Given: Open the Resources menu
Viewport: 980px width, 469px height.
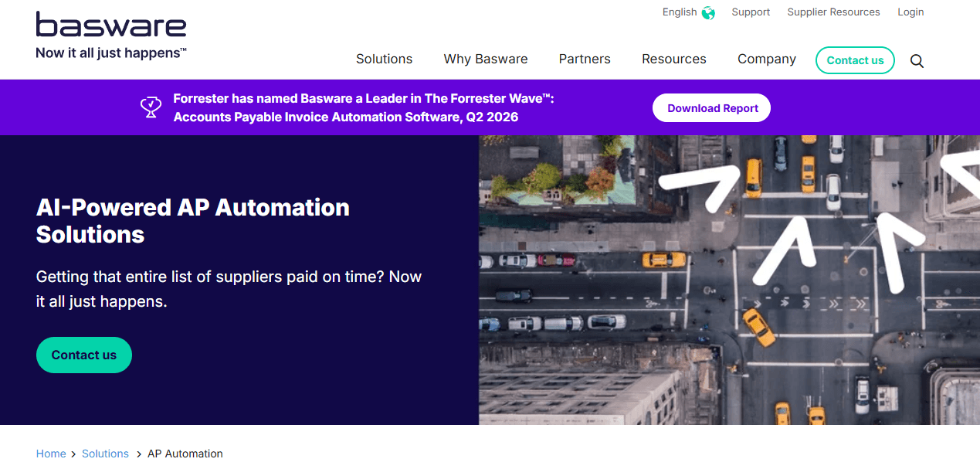Looking at the screenshot, I should (x=674, y=59).
